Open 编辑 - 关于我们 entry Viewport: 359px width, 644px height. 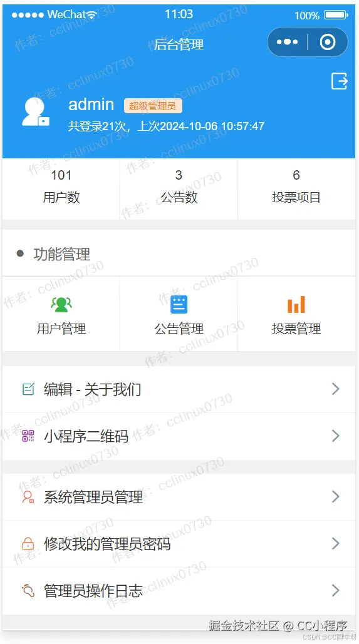click(179, 389)
